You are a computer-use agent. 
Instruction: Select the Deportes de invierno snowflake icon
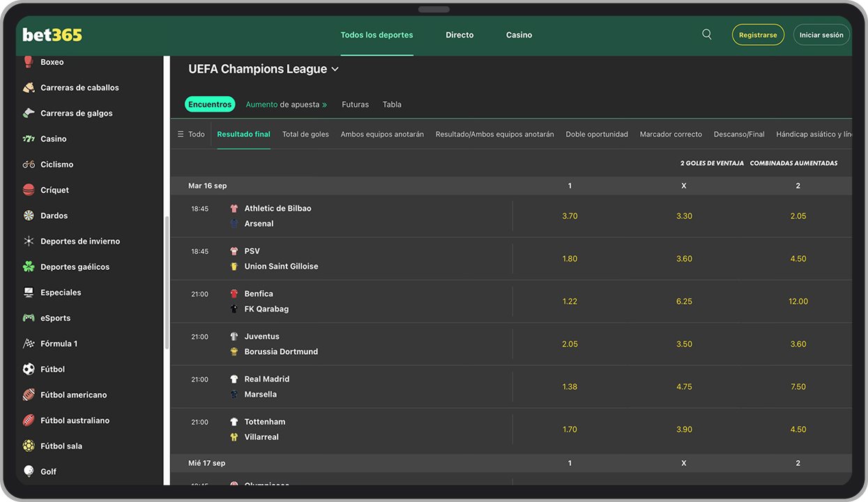(29, 241)
